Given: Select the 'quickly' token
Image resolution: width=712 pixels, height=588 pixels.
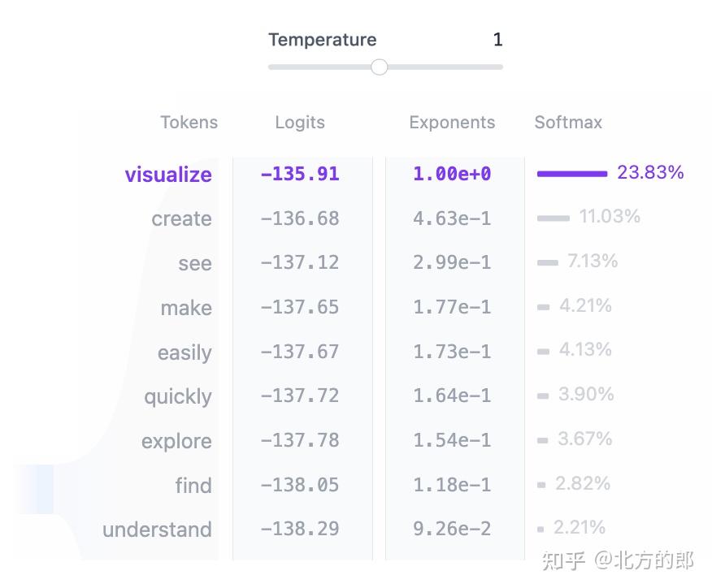Looking at the screenshot, I should (x=178, y=397).
